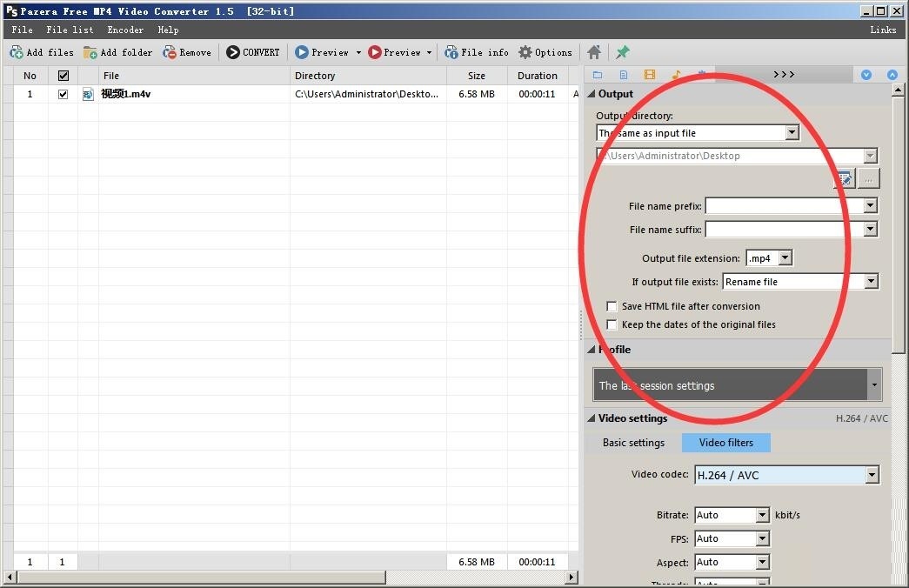Click the home icon in toolbar

pyautogui.click(x=593, y=52)
